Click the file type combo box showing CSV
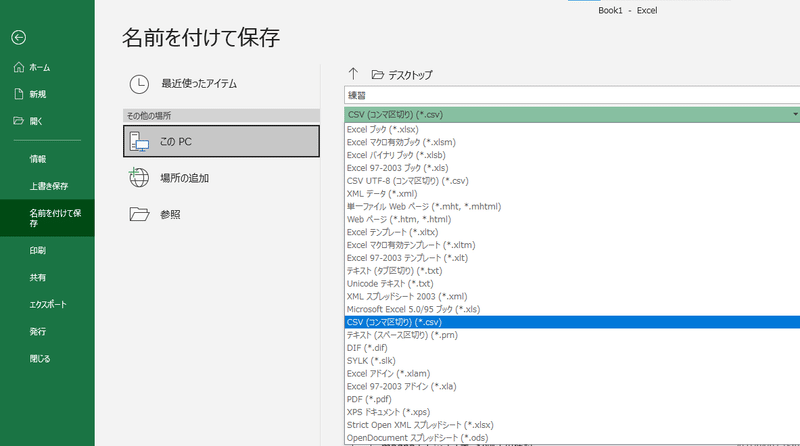Image resolution: width=800 pixels, height=446 pixels. click(x=572, y=114)
